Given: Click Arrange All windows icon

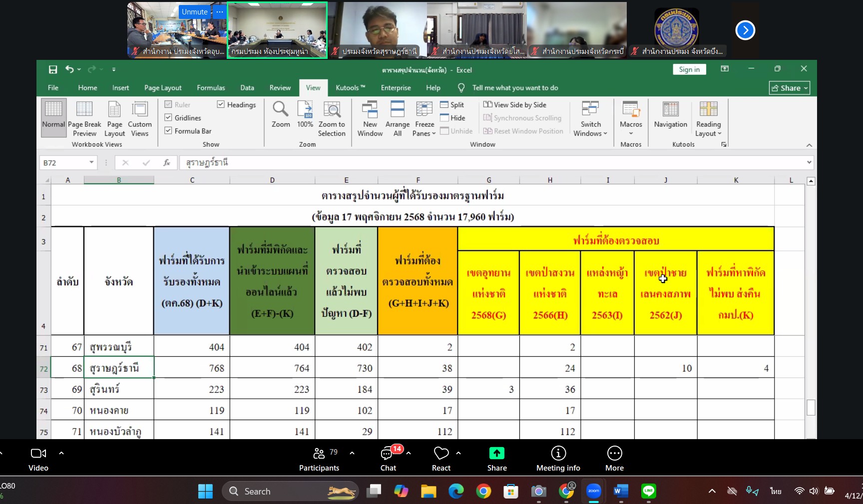Looking at the screenshot, I should pos(397,110).
